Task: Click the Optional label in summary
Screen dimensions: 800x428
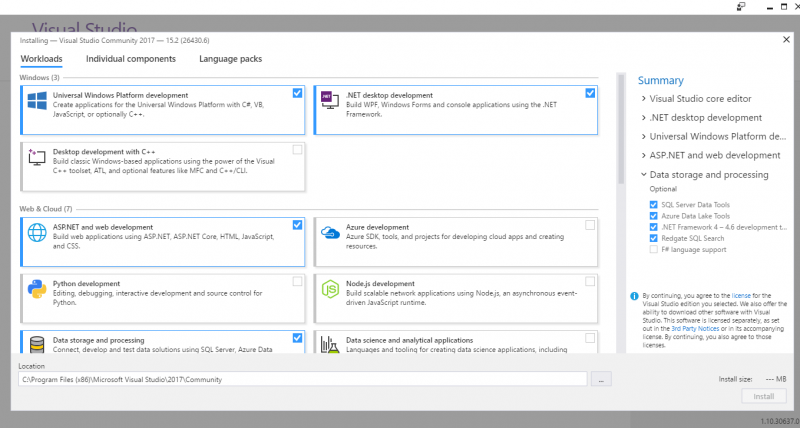Action: point(663,189)
